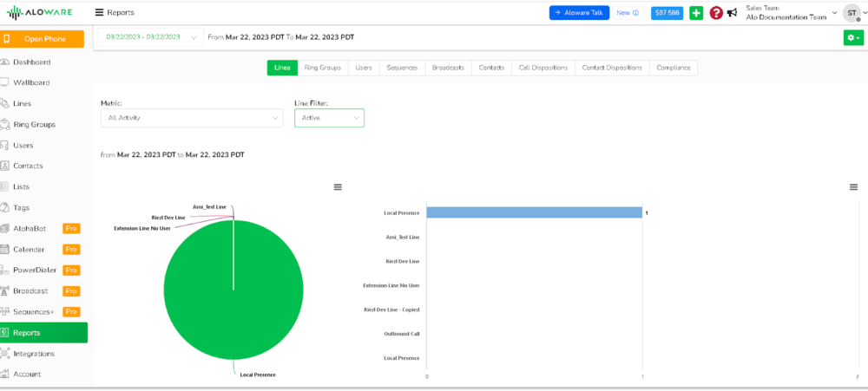868x391 pixels.
Task: Expand the Sales Team account dropdown
Action: click(792, 13)
